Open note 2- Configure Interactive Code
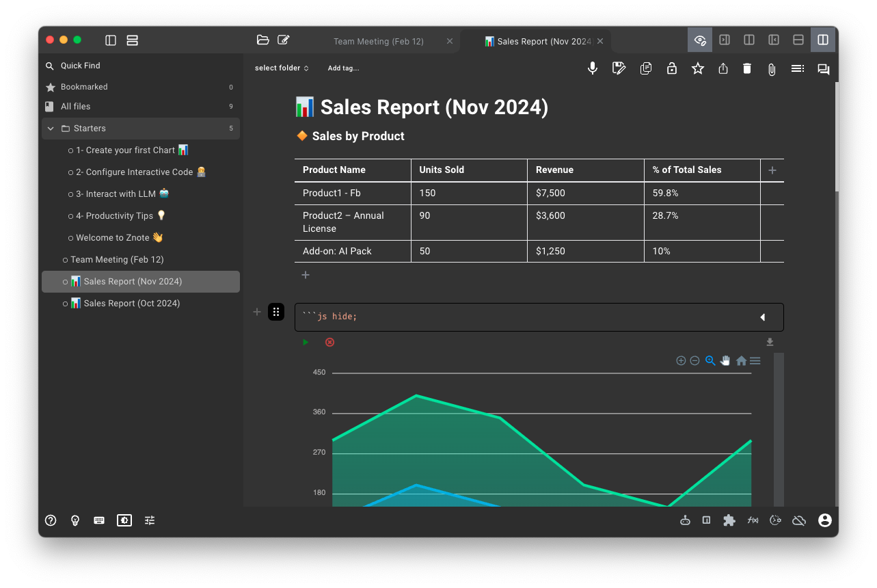 137,172
